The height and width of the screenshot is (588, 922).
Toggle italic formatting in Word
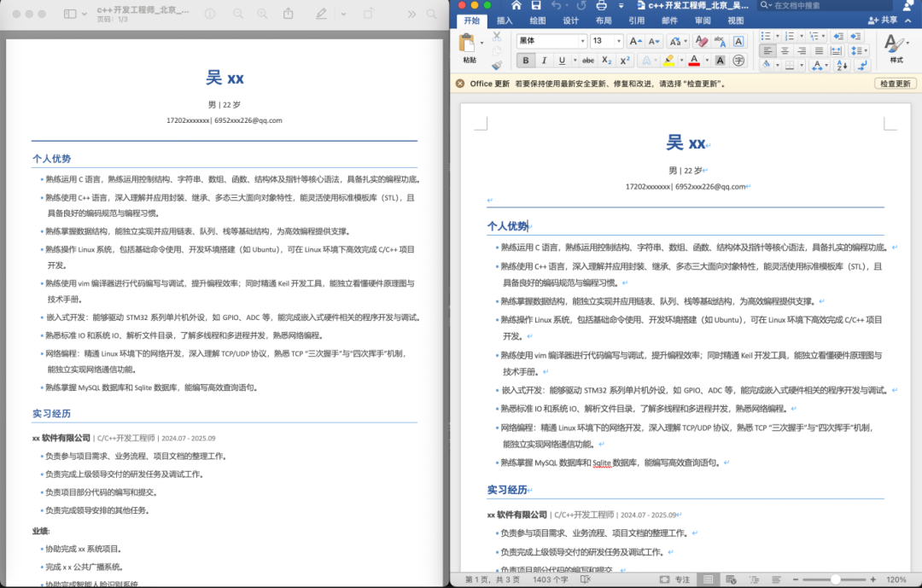[x=544, y=60]
